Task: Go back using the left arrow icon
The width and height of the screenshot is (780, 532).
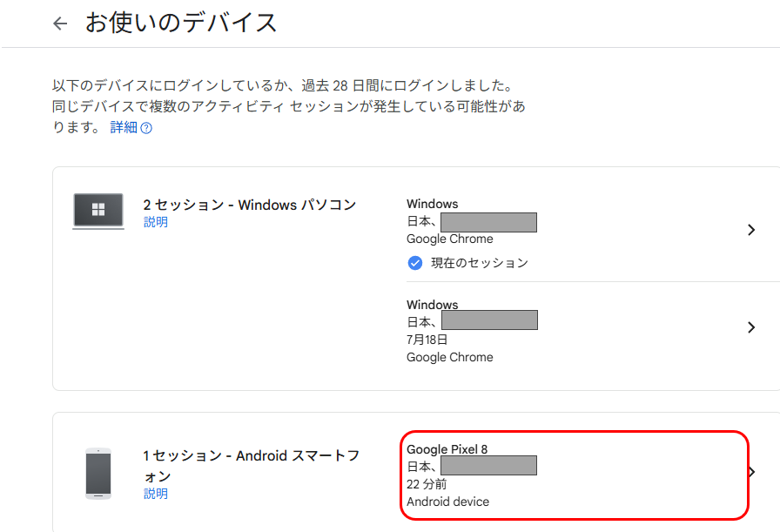Action: (x=60, y=23)
